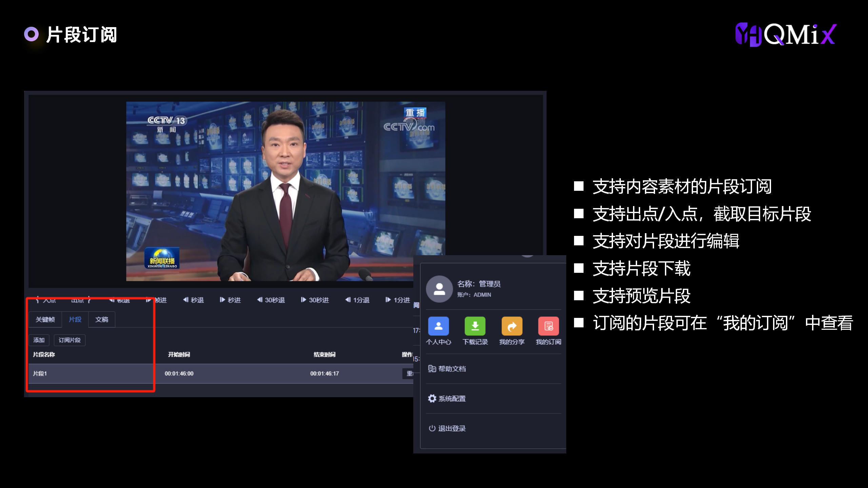Open 系统配置 settings entry
Screen dimensions: 868x488
(447, 399)
